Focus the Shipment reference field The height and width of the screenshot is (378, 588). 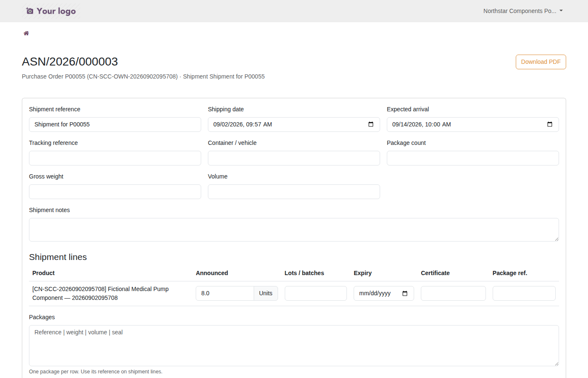tap(115, 124)
